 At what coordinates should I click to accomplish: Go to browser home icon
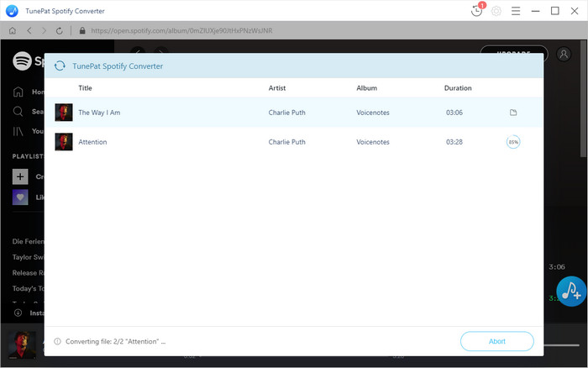[13, 31]
